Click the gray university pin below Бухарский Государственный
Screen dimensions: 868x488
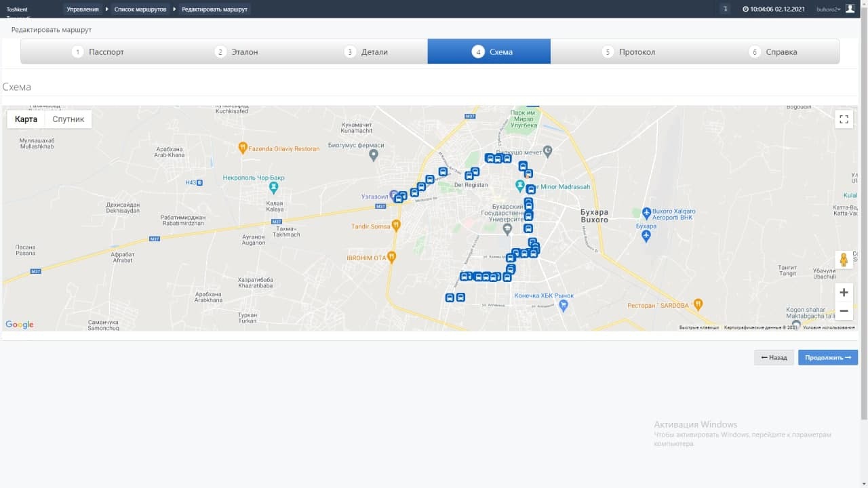(x=507, y=230)
